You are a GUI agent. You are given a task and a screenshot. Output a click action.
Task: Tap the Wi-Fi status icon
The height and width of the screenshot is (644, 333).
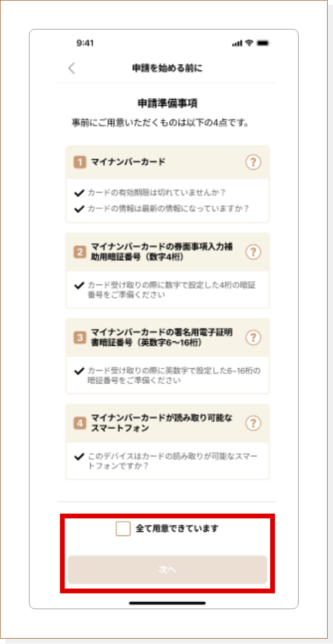(x=249, y=43)
